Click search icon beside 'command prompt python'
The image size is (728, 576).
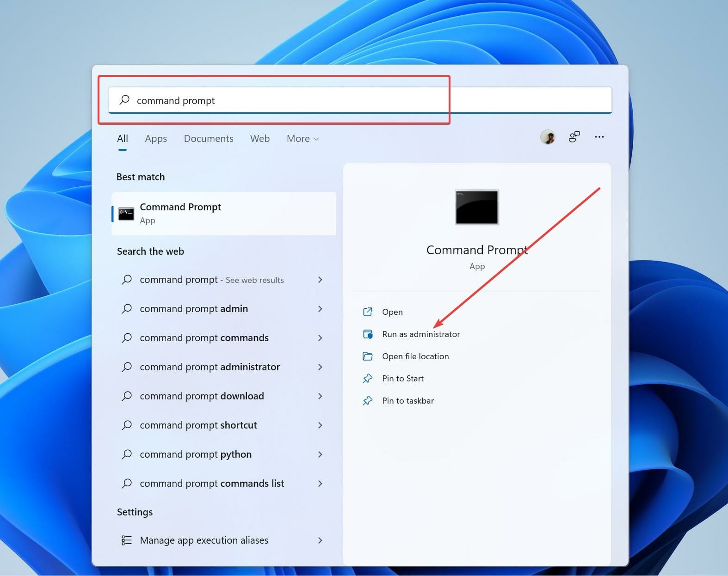tap(127, 454)
